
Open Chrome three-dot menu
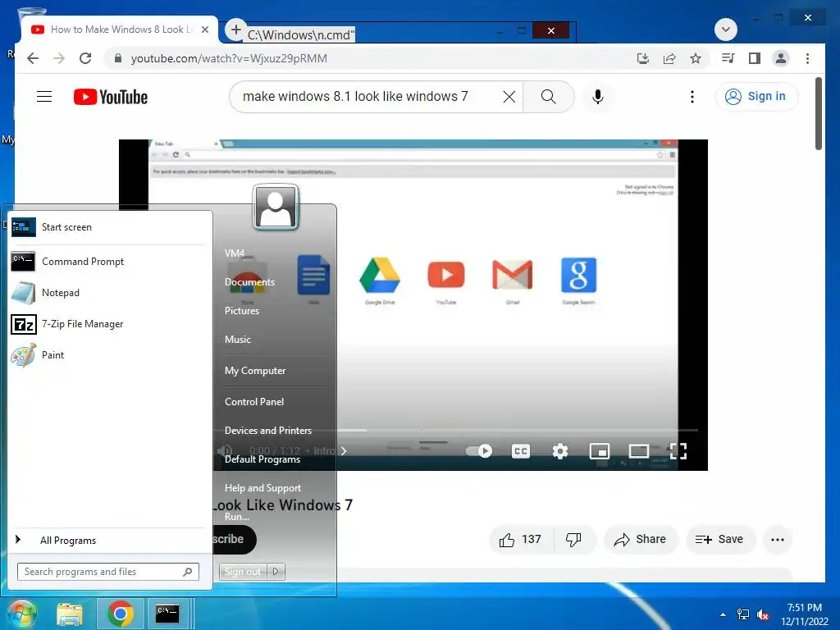(807, 58)
